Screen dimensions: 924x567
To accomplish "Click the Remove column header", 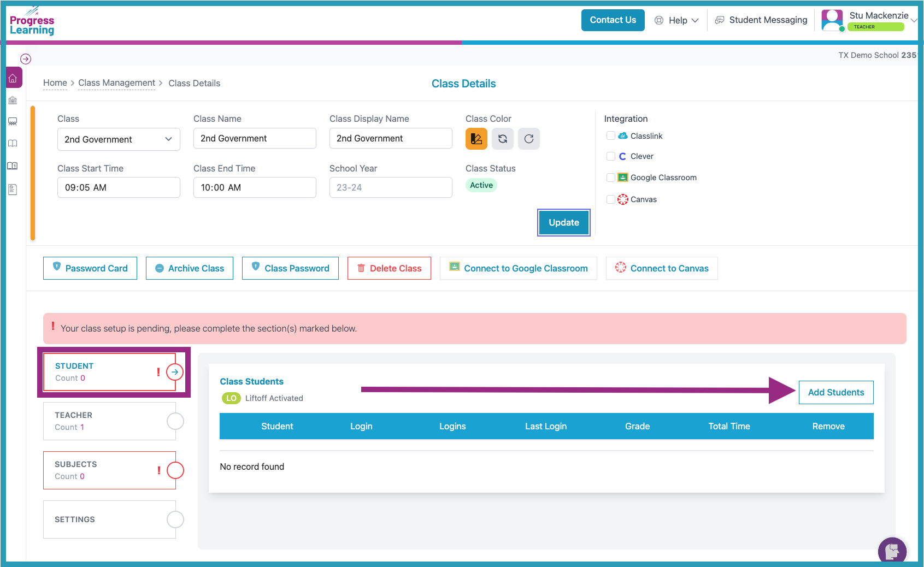I will [x=828, y=426].
